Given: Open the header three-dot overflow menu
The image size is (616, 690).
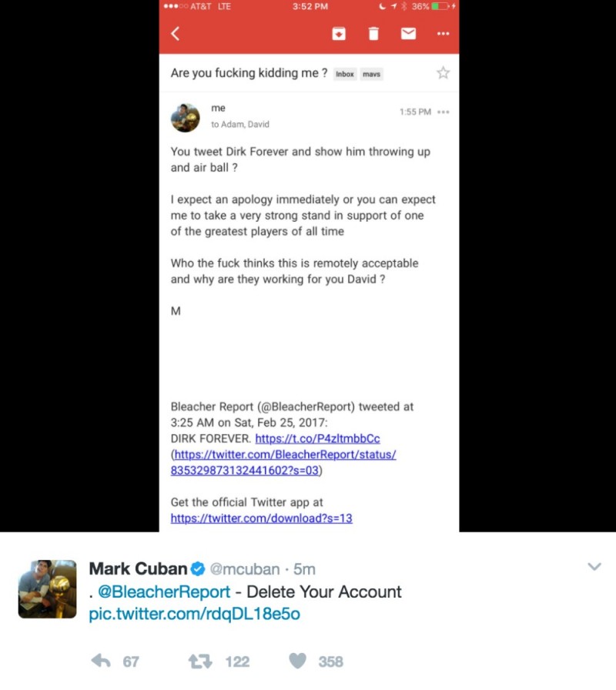Looking at the screenshot, I should (x=443, y=33).
